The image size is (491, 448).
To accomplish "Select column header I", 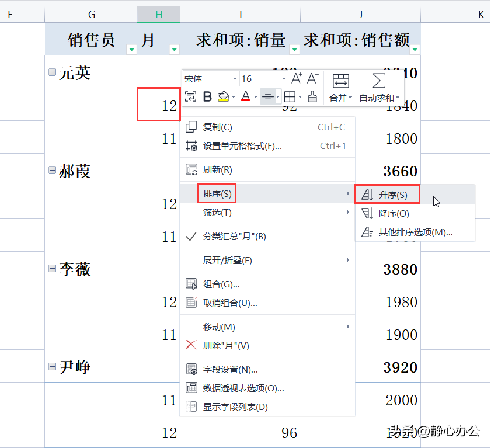I will [x=240, y=15].
